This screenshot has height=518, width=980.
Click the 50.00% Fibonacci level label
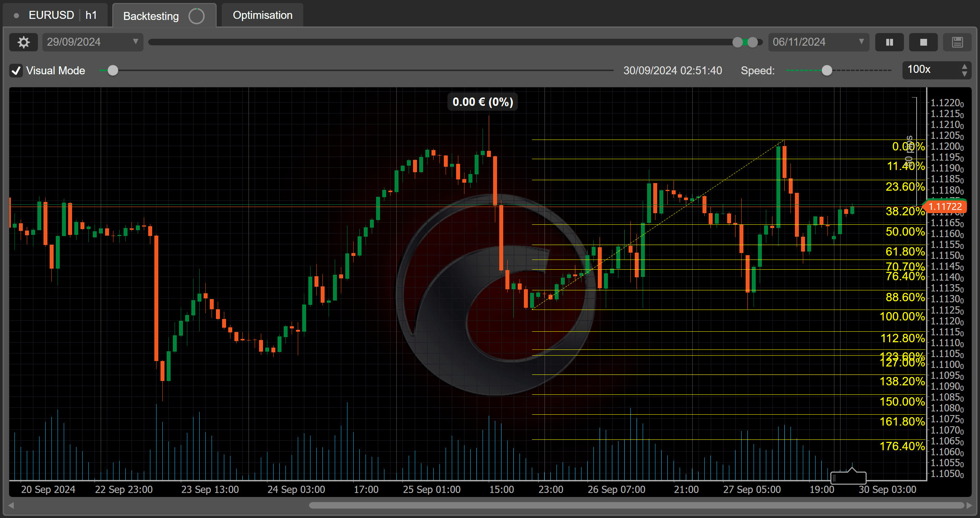[x=905, y=231]
